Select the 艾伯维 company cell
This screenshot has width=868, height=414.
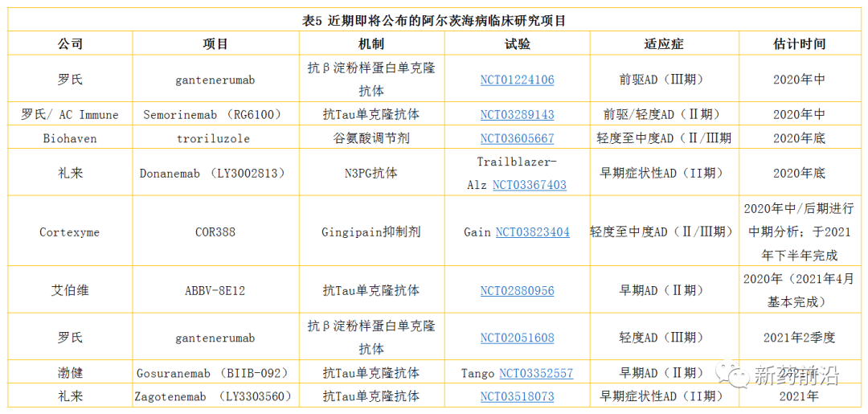point(70,290)
